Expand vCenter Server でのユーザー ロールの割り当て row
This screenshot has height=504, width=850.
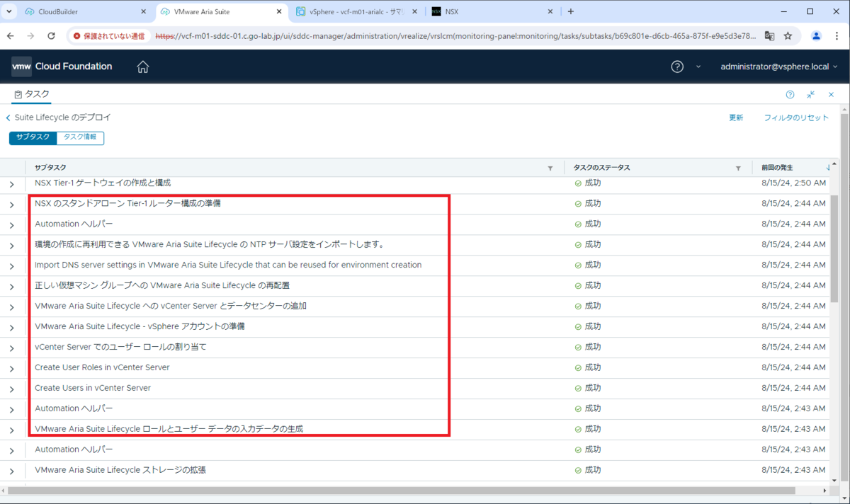coord(12,348)
